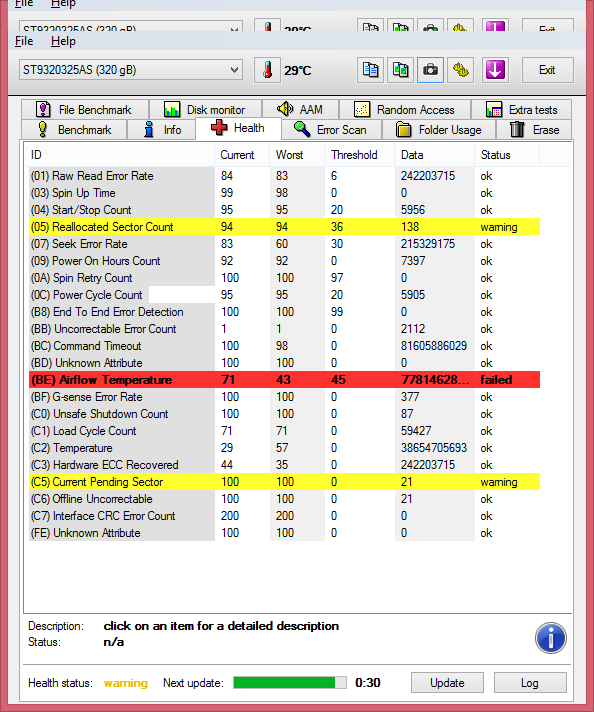Screen dimensions: 594x712
Task: Click the thermometer temperature icon
Action: (x=267, y=70)
